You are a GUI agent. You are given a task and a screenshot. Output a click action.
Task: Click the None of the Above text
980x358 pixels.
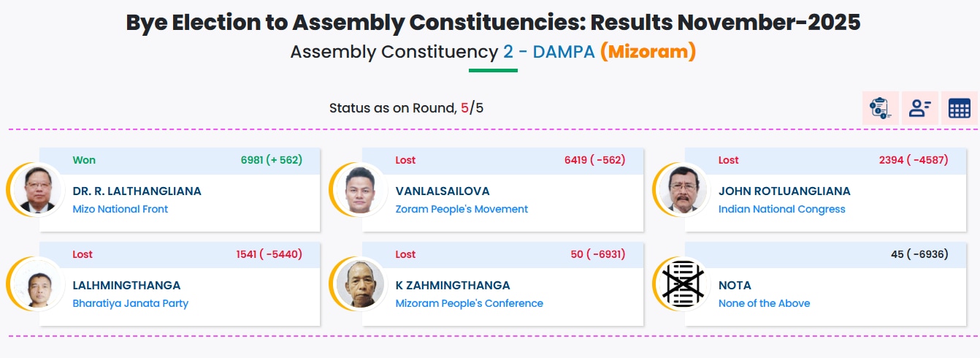tap(764, 303)
